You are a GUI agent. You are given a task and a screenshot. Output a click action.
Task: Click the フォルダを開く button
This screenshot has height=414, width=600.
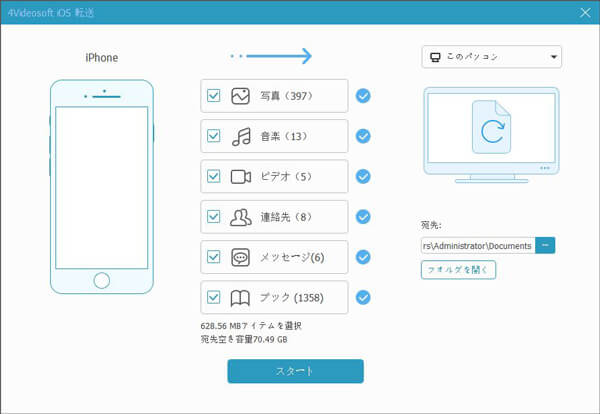[458, 270]
